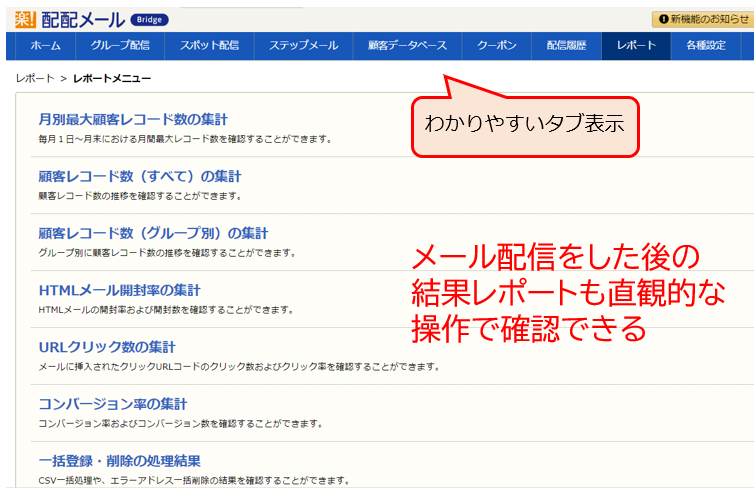The width and height of the screenshot is (754, 488).
Task: Open the グループ配信 tab
Action: pyautogui.click(x=120, y=46)
